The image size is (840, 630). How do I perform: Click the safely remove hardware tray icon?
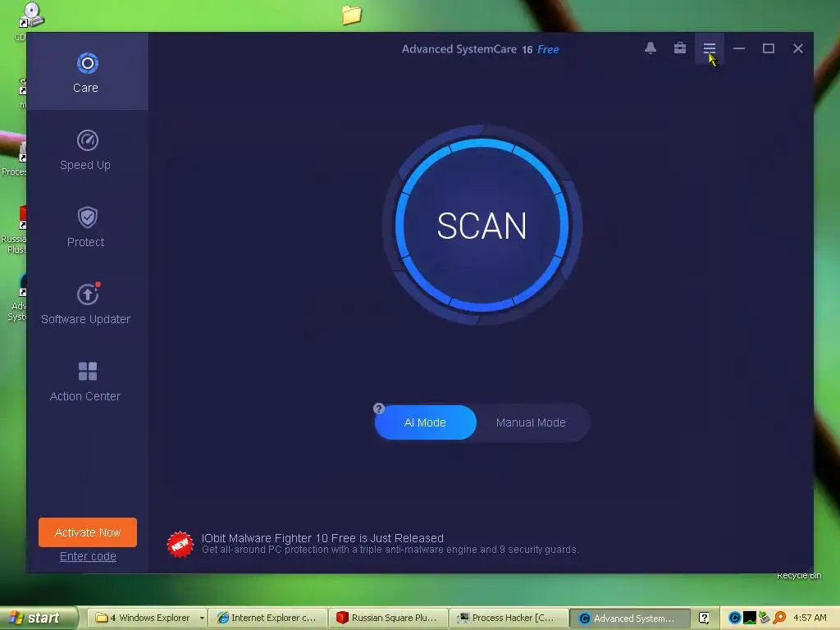pyautogui.click(x=765, y=618)
